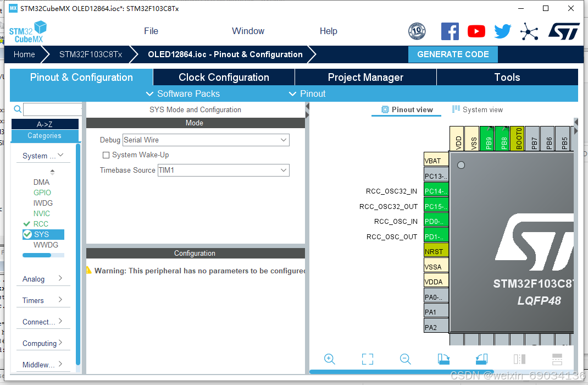Viewport: 588px width, 385px height.
Task: Rotate chip view counter-clockwise icon
Action: click(x=481, y=359)
